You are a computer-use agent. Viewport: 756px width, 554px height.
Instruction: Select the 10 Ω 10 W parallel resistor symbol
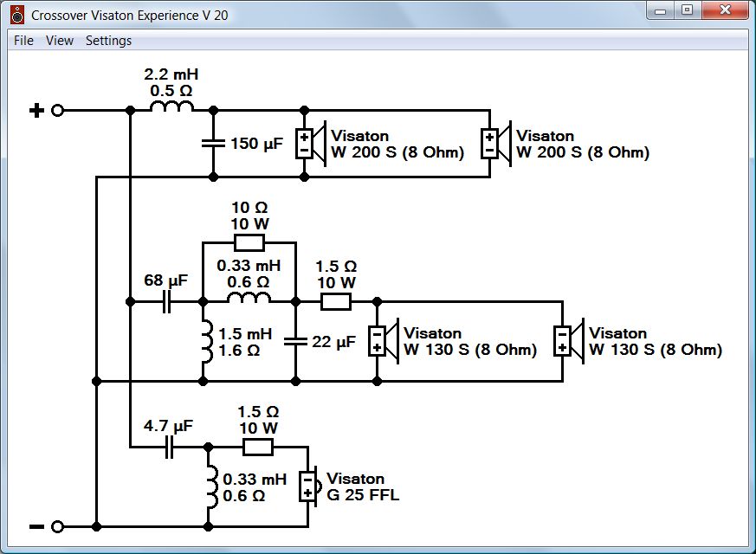(x=249, y=242)
